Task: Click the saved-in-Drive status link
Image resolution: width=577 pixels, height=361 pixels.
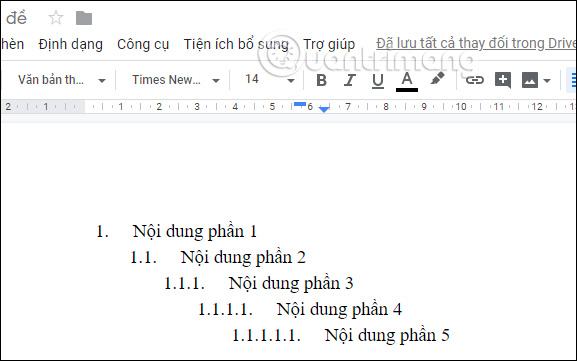Action: [x=476, y=43]
